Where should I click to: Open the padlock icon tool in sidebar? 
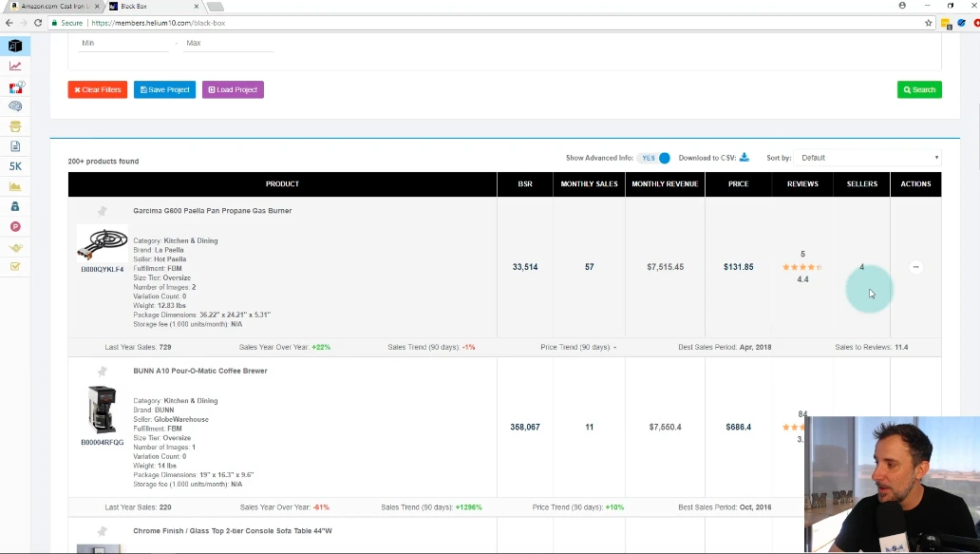pyautogui.click(x=15, y=206)
